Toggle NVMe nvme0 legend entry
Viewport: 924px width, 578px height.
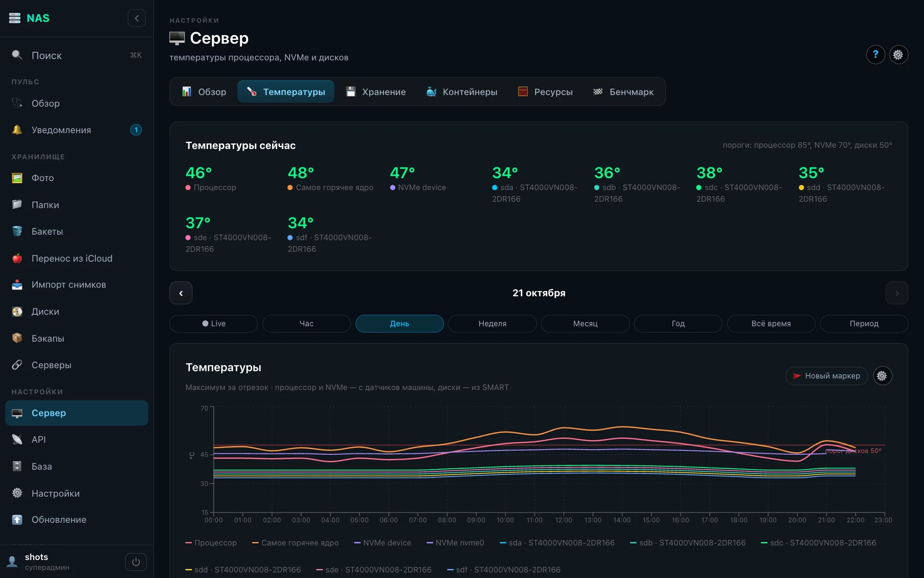[x=456, y=542]
